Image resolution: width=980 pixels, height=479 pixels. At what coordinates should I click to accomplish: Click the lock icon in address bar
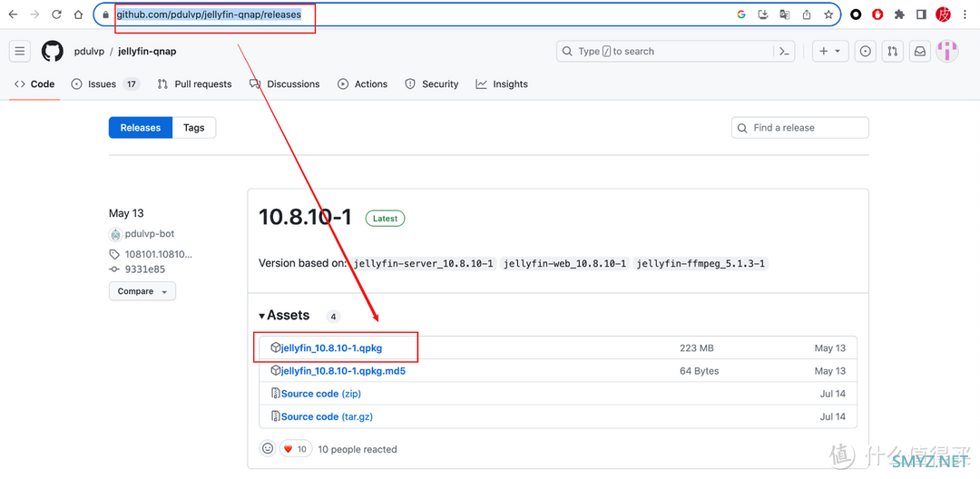(106, 15)
